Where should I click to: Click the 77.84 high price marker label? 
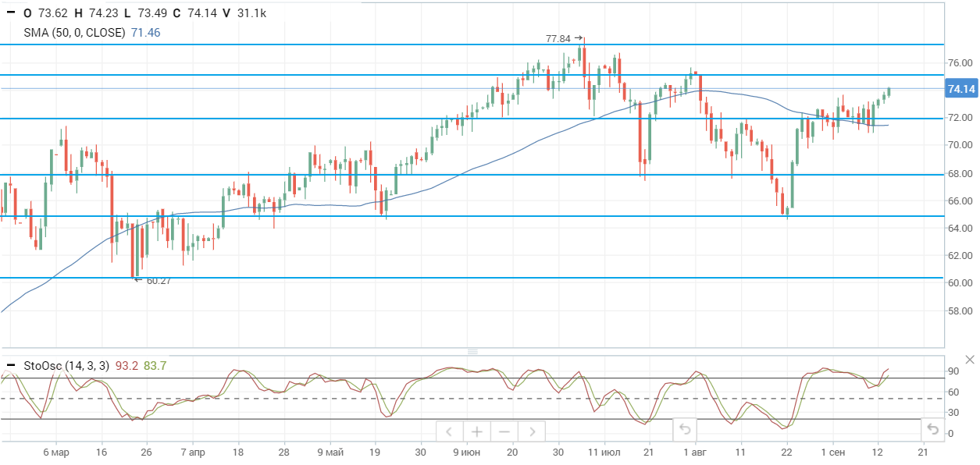click(558, 37)
